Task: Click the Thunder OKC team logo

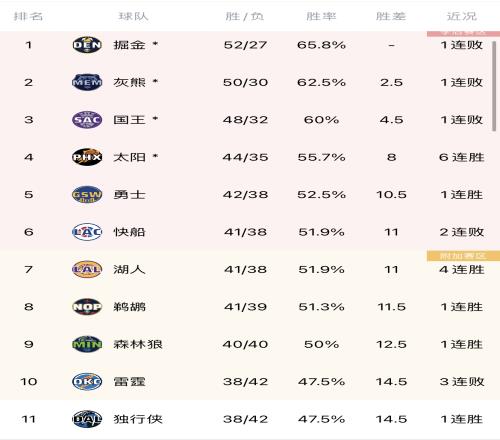Action: coord(87,381)
